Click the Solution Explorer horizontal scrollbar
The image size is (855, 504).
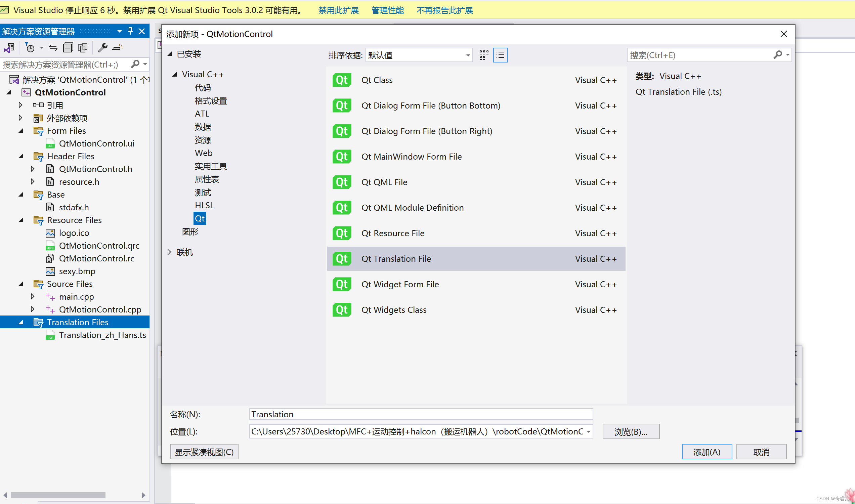[58, 495]
